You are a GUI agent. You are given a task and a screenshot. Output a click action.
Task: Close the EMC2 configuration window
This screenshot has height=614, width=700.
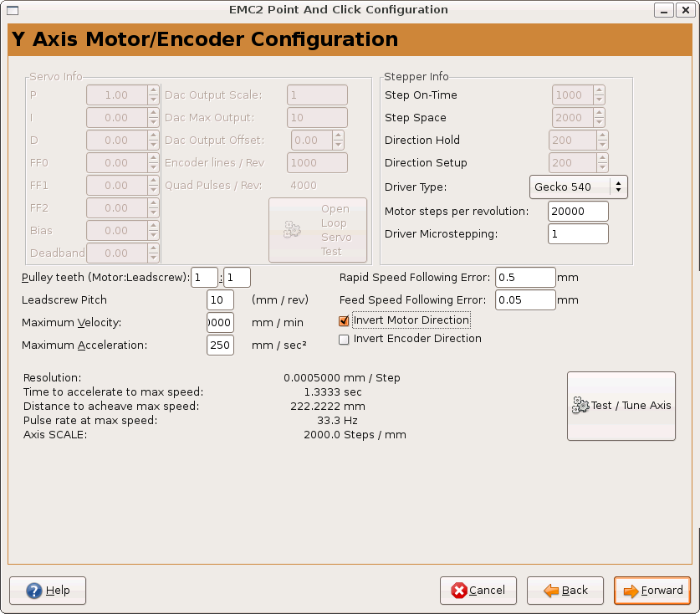(x=685, y=10)
